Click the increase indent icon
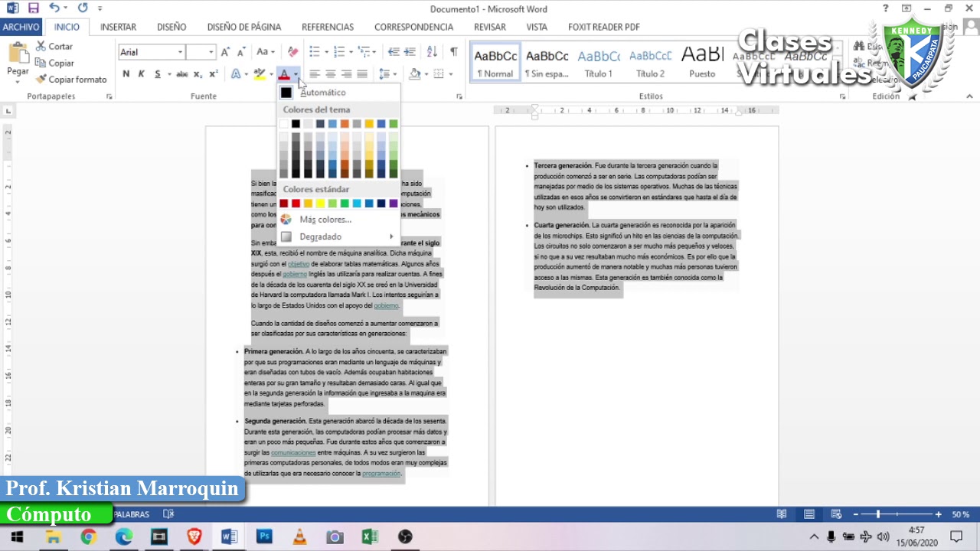Image resolution: width=980 pixels, height=551 pixels. click(410, 52)
